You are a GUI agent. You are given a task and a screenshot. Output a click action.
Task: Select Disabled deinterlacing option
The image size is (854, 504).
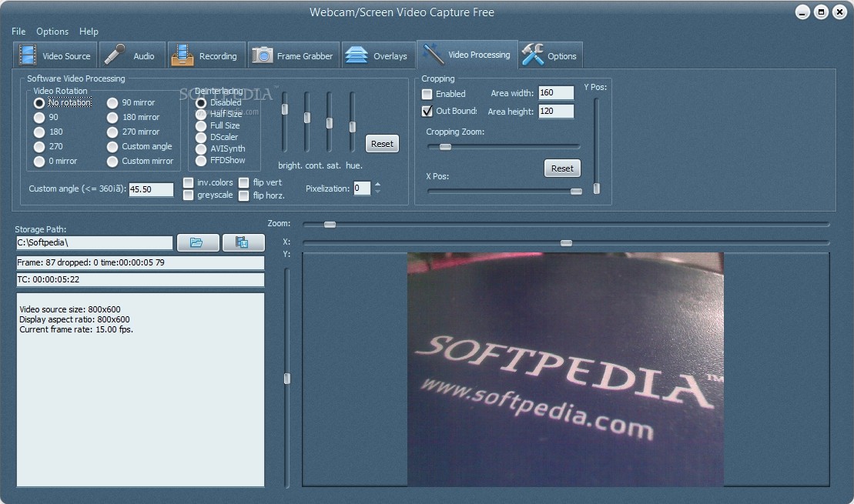[x=201, y=102]
